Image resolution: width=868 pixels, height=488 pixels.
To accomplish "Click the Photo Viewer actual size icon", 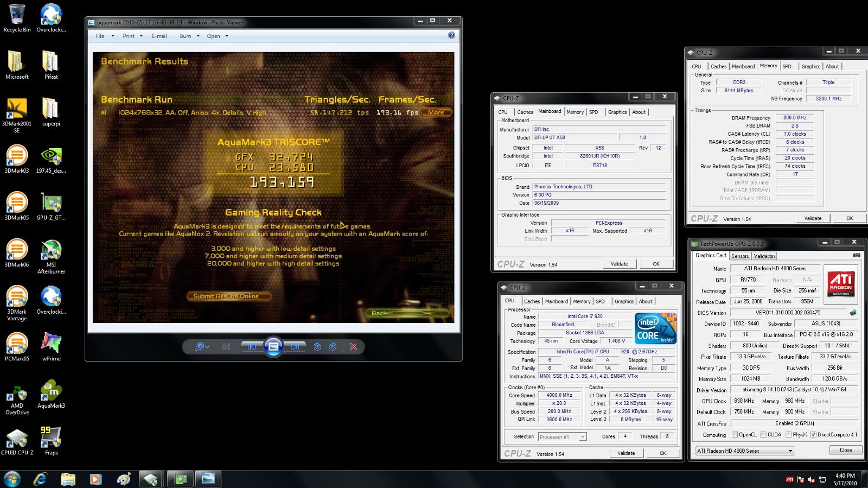I will point(226,346).
